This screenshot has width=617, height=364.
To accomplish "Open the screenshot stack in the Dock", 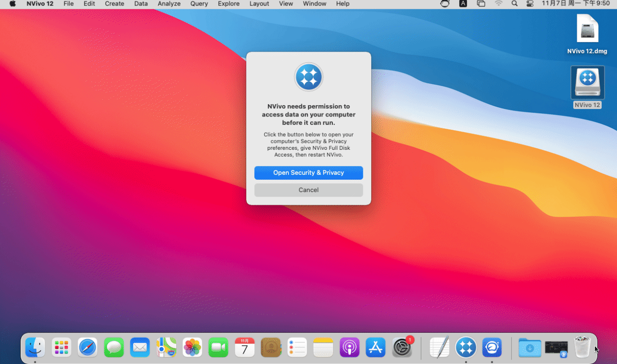I will pyautogui.click(x=556, y=348).
